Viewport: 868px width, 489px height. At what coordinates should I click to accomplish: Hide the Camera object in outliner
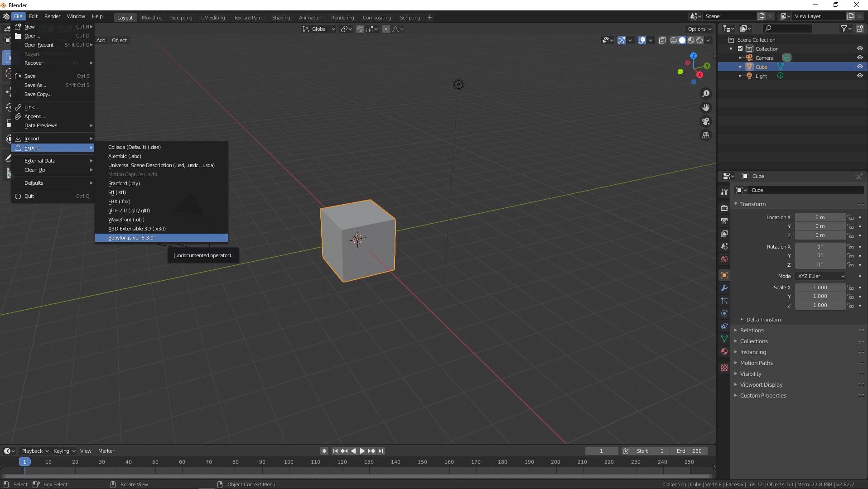pyautogui.click(x=860, y=58)
